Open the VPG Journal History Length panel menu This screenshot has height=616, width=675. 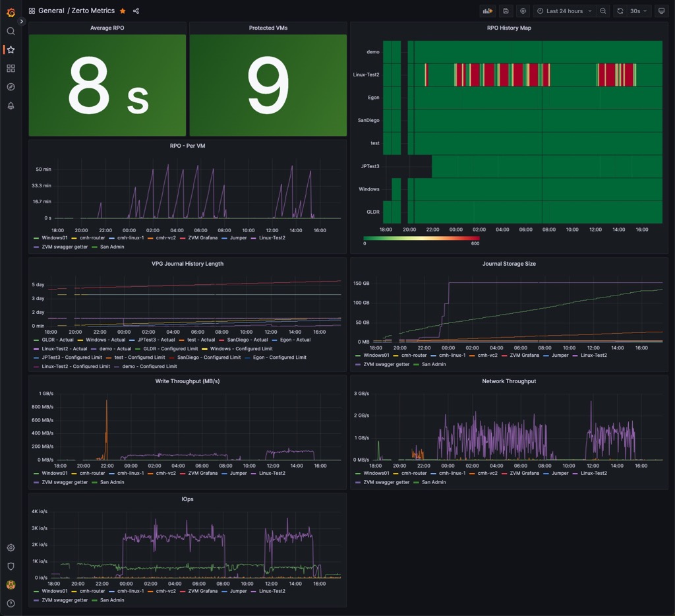coord(187,264)
